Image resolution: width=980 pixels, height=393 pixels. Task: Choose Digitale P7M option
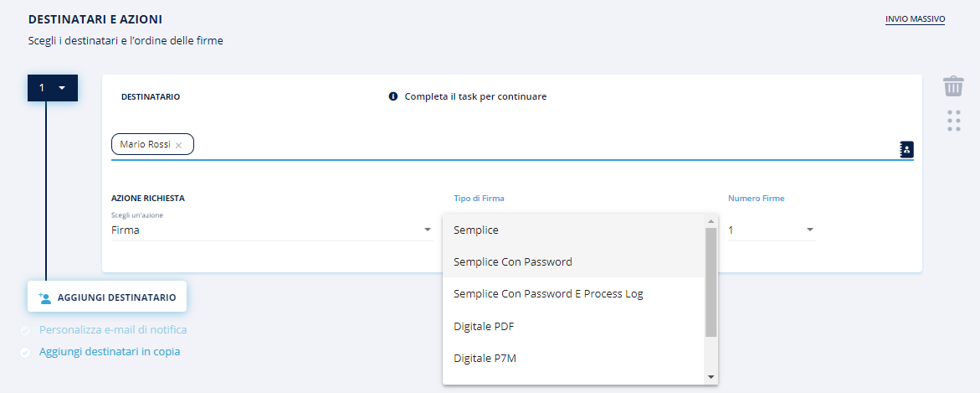(x=486, y=358)
